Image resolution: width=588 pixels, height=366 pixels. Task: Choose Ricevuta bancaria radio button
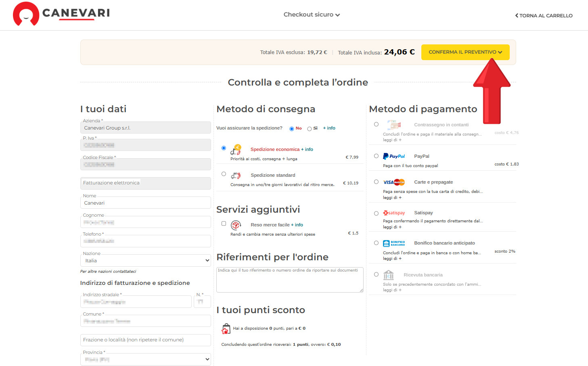(x=376, y=274)
